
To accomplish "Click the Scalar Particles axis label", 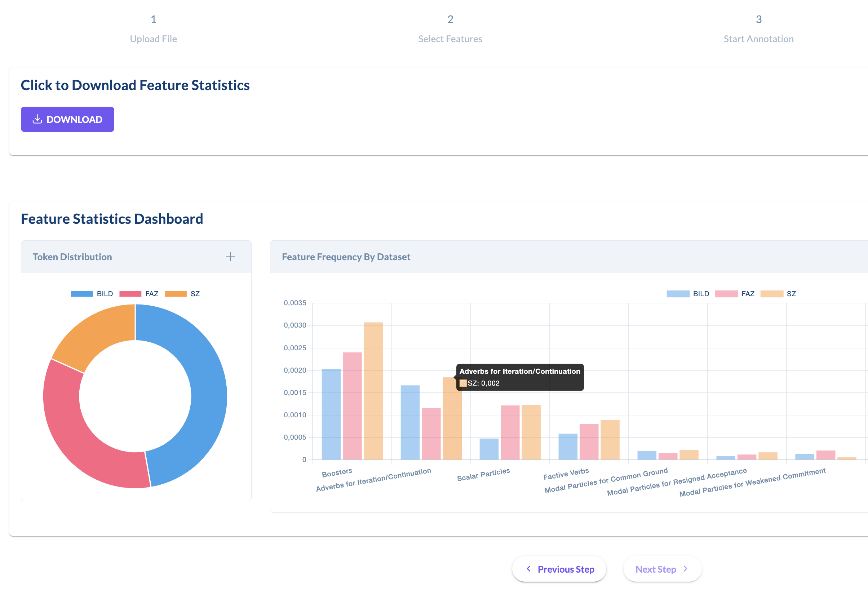I will 483,475.
